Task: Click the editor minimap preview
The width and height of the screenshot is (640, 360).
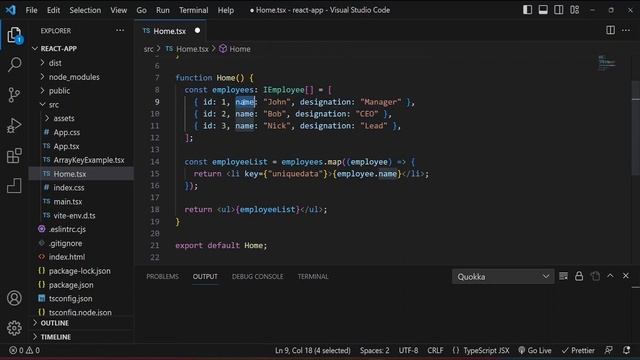Action: pyautogui.click(x=607, y=62)
